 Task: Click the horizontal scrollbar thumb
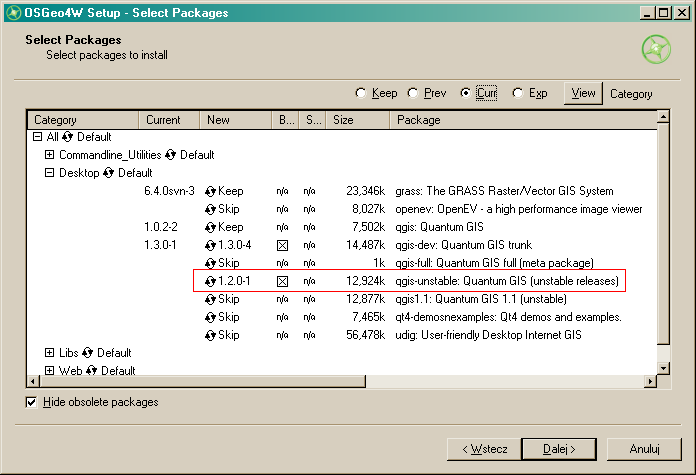click(202, 381)
